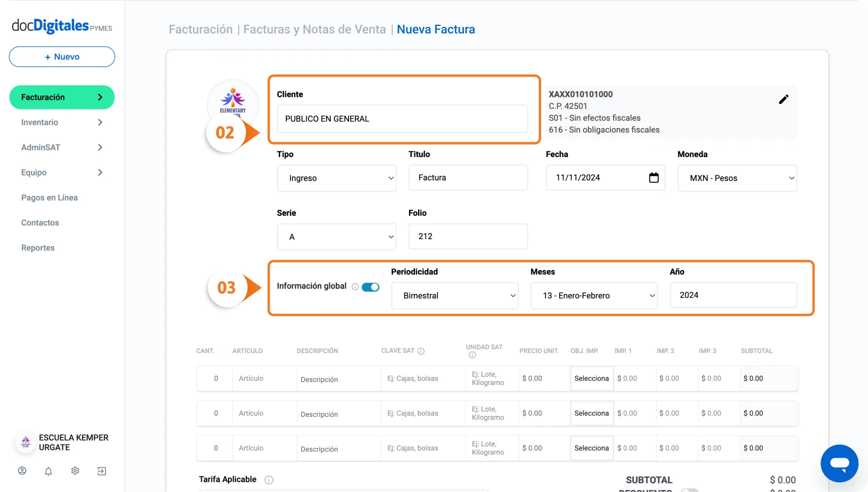
Task: Click the Año field containing 2024
Action: (x=733, y=295)
